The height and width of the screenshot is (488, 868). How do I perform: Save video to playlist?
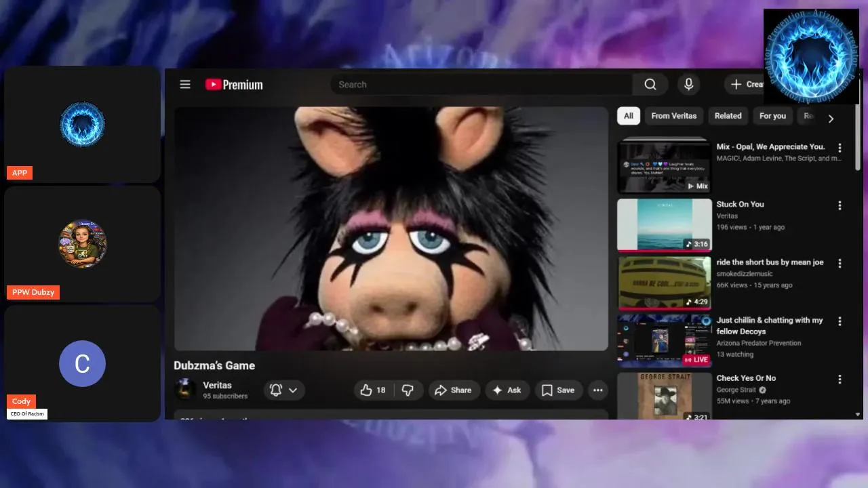(x=558, y=390)
